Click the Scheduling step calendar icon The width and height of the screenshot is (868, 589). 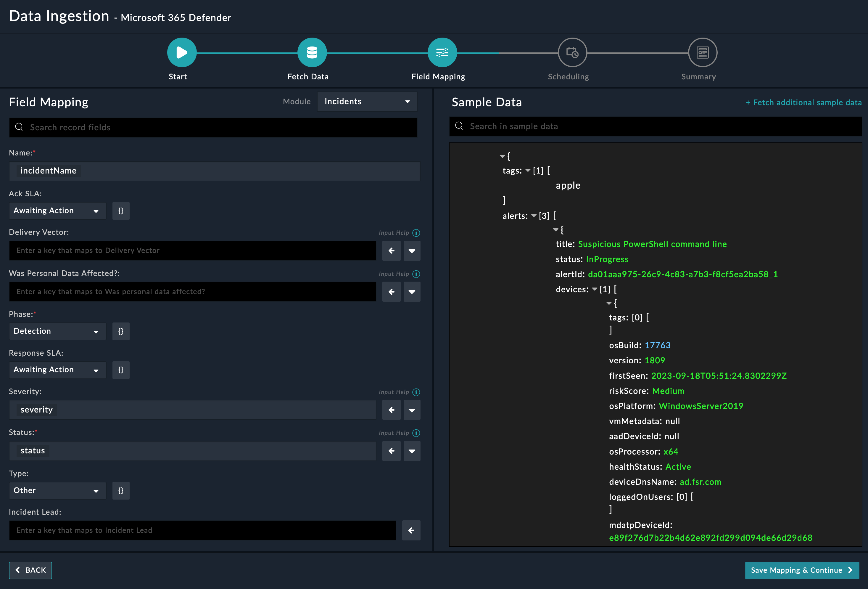(572, 52)
